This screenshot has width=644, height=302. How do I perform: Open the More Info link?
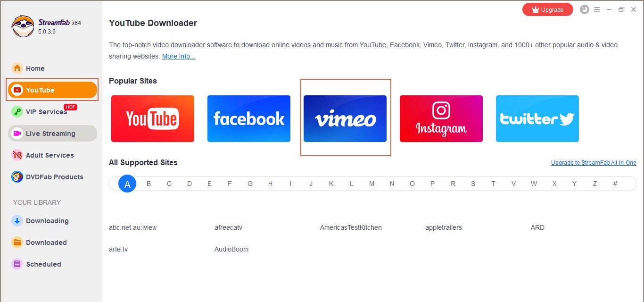pyautogui.click(x=179, y=56)
